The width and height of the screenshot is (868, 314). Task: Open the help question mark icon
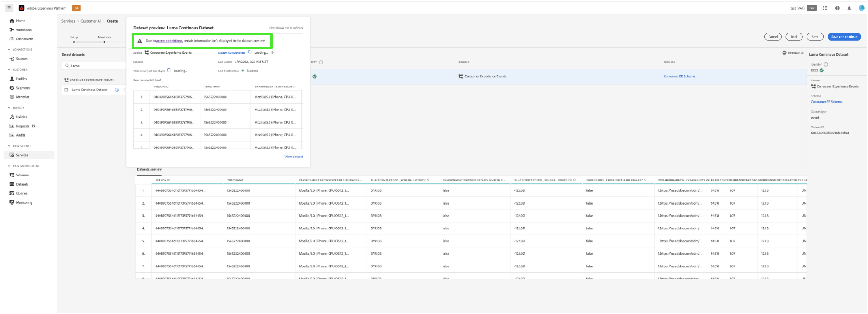point(837,8)
